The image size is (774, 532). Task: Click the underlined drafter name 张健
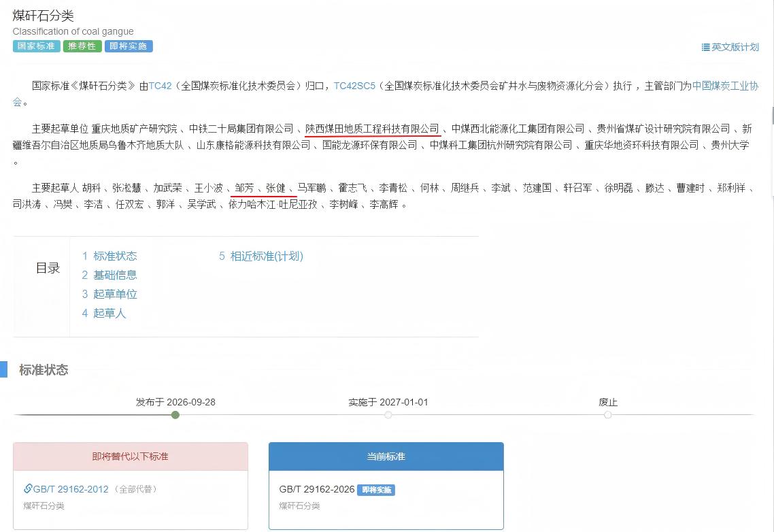point(276,188)
